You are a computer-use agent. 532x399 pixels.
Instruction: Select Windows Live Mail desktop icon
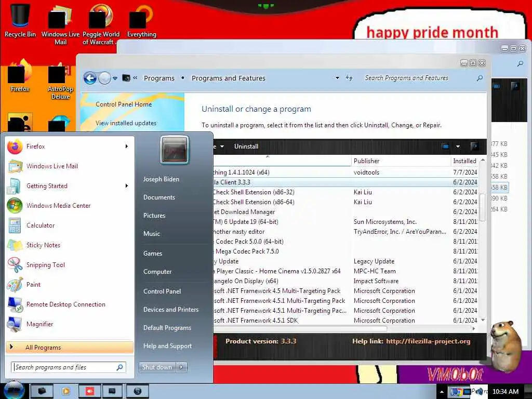click(x=60, y=24)
